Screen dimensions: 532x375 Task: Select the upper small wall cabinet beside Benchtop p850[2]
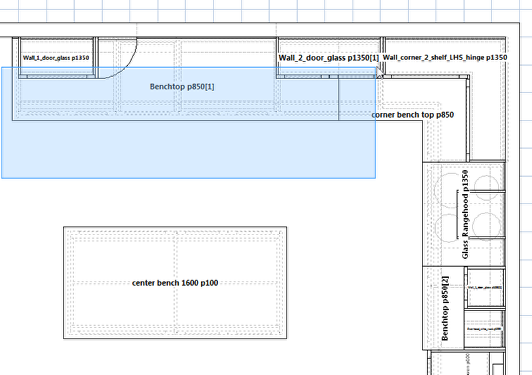click(484, 287)
